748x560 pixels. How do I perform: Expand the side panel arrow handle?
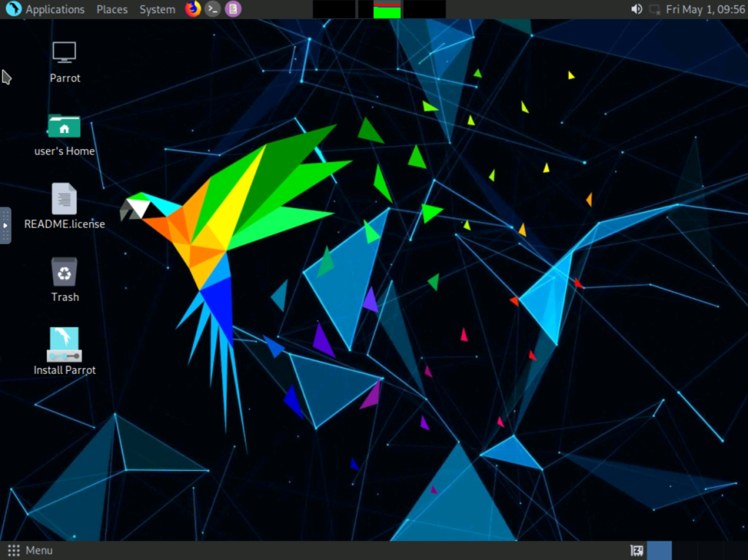coord(5,225)
